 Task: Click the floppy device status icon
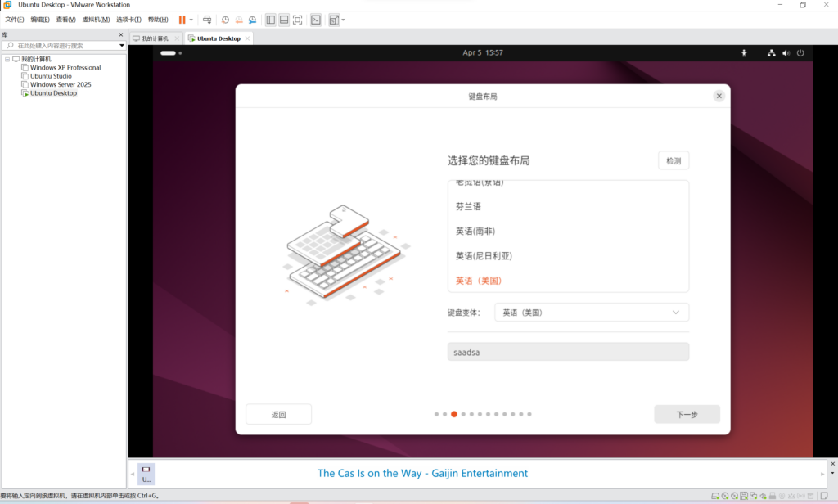pyautogui.click(x=744, y=496)
